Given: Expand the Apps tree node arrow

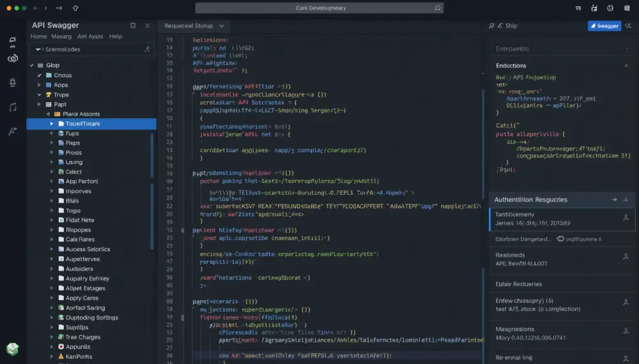Looking at the screenshot, I should [x=40, y=85].
